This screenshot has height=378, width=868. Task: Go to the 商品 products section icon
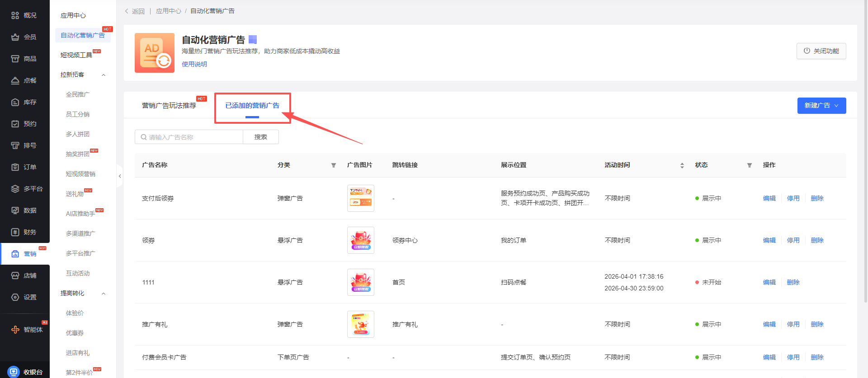click(15, 59)
